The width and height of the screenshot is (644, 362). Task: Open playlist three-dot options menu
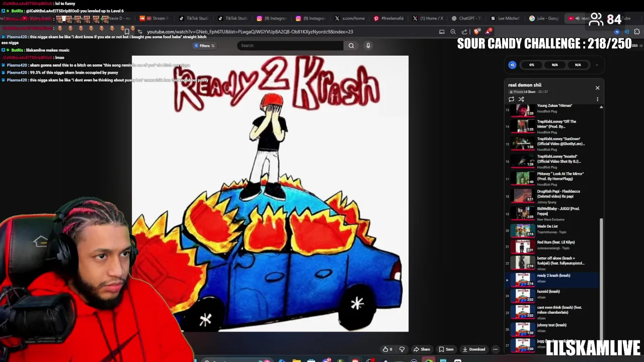(x=597, y=100)
